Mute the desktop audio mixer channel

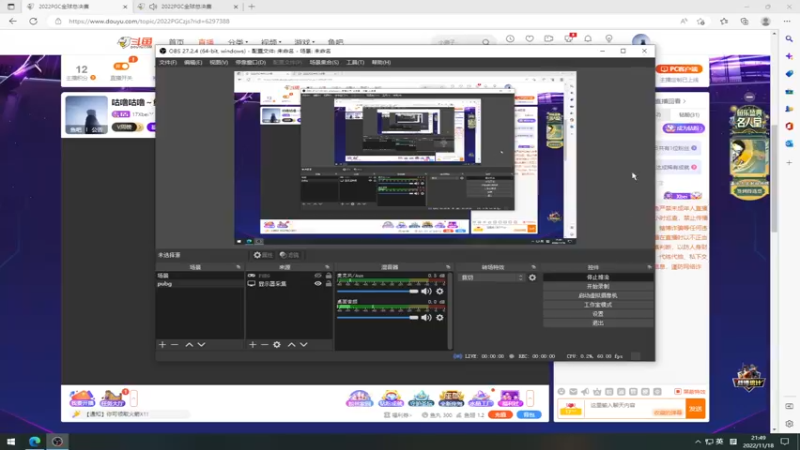[x=426, y=317]
